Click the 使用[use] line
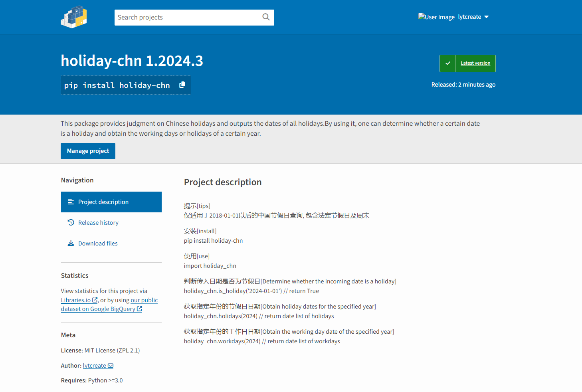The image size is (582, 392). point(196,256)
